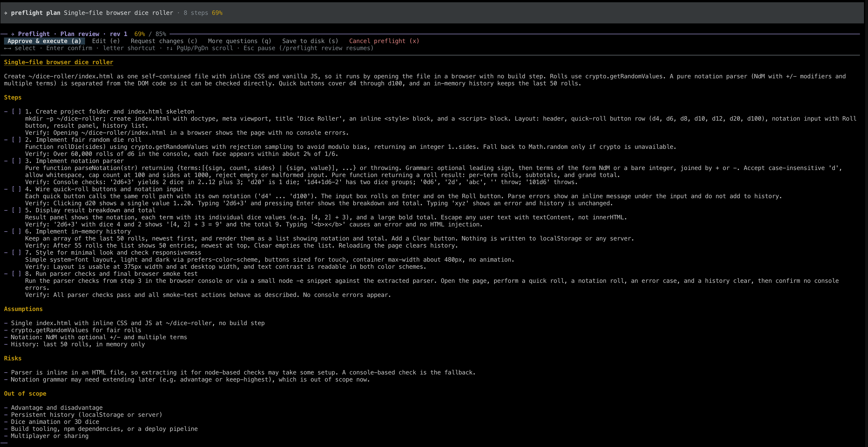Click the '69% / 85%' progress in review line
This screenshot has width=868, height=447.
(x=150, y=34)
